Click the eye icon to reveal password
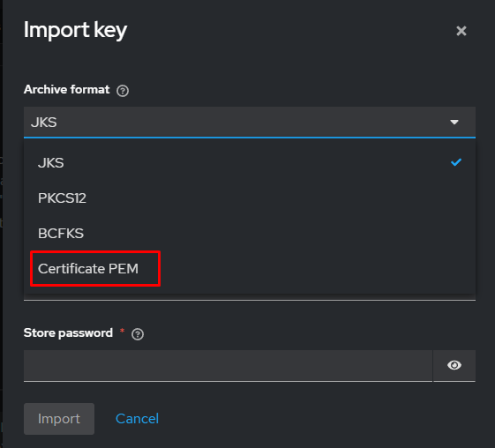The image size is (495, 448). (x=454, y=365)
